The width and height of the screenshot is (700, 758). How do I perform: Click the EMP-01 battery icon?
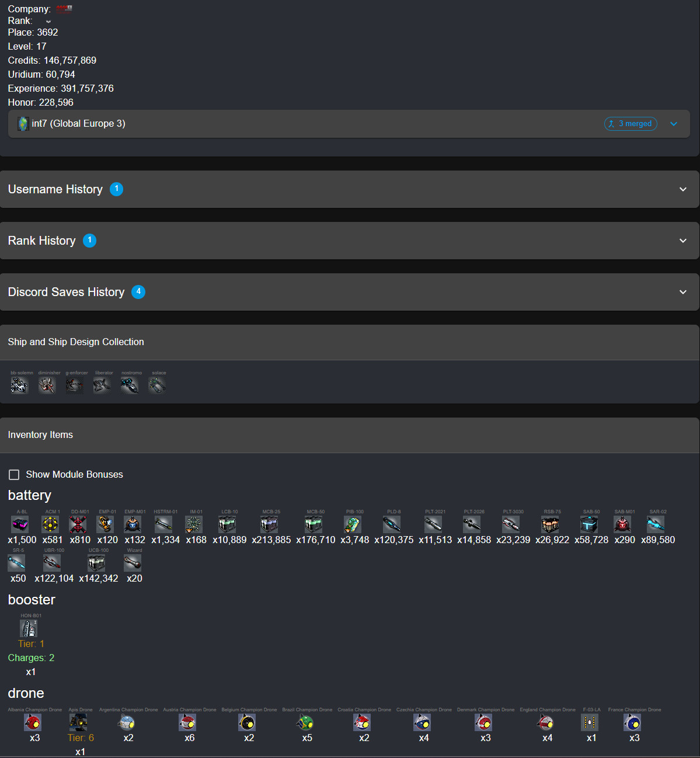tap(106, 524)
